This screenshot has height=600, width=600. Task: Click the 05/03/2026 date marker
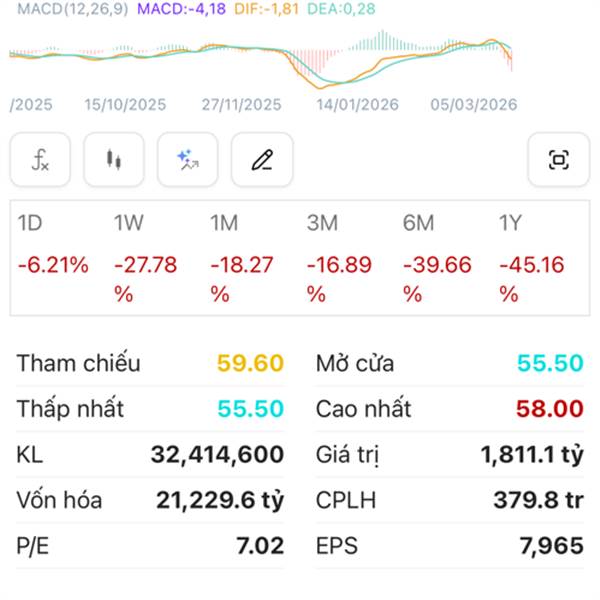tap(473, 104)
